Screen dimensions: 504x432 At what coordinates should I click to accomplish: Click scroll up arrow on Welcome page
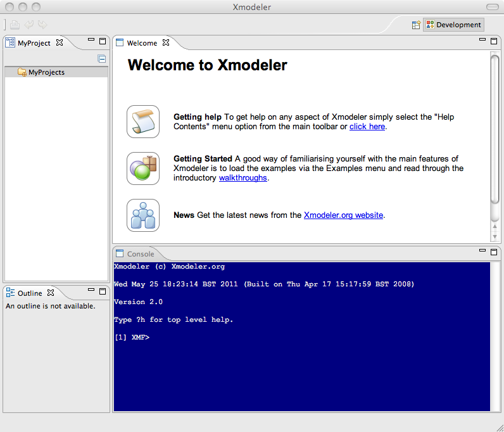pos(495,227)
